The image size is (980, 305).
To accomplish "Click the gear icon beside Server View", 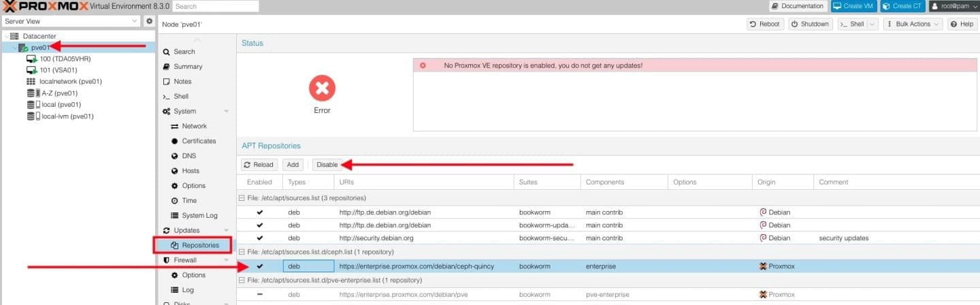I will pyautogui.click(x=150, y=22).
